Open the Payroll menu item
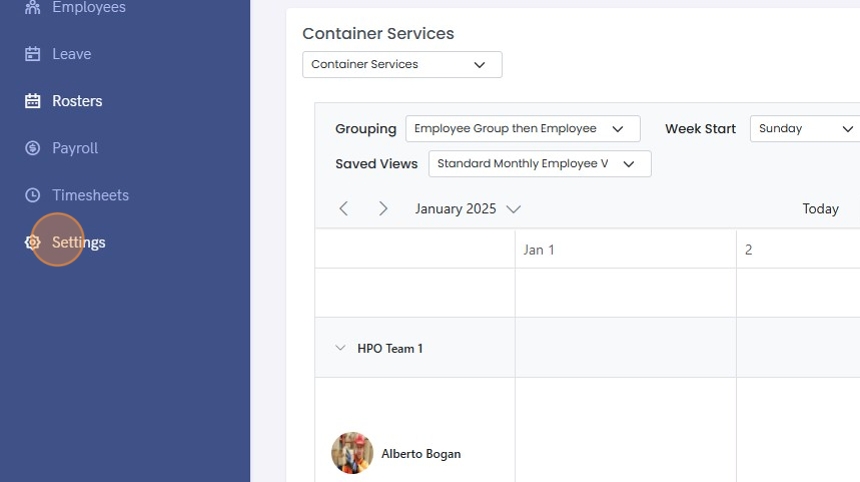This screenshot has height=482, width=860. click(75, 148)
